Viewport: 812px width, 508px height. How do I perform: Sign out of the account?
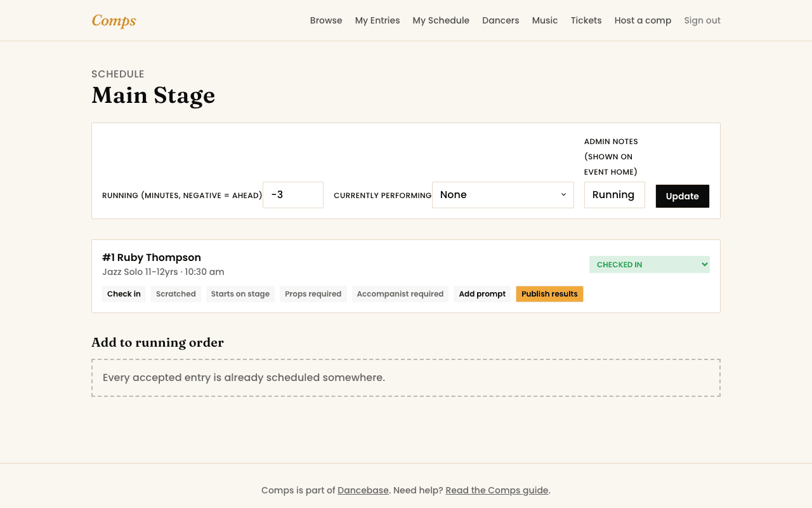click(702, 20)
